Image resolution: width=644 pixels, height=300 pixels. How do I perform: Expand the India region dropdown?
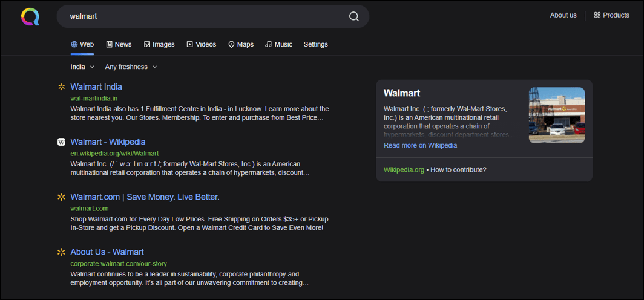[82, 67]
